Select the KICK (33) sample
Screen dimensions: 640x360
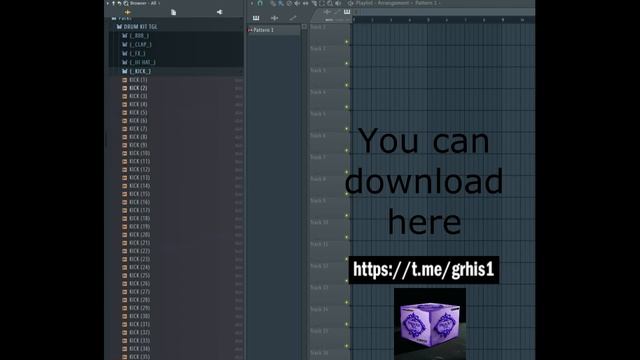139,340
